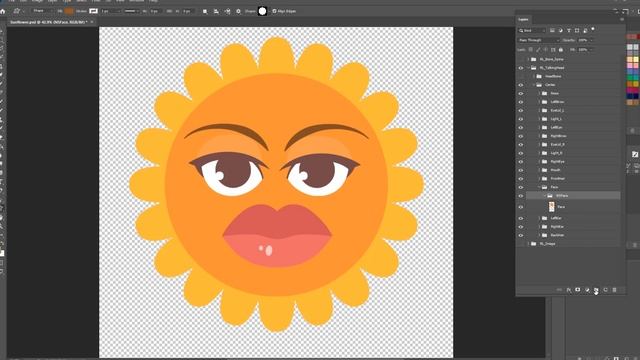
Task: Toggle Align Edges checkbox
Action: [274, 11]
